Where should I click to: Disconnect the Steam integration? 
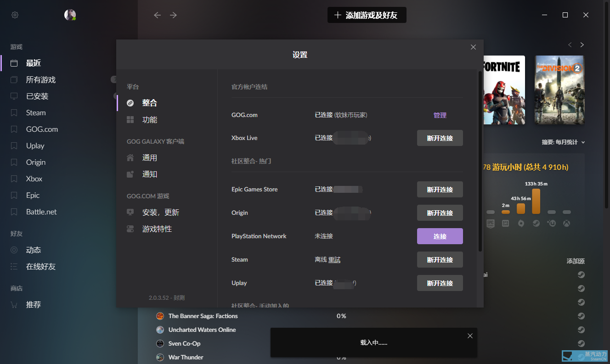(440, 260)
